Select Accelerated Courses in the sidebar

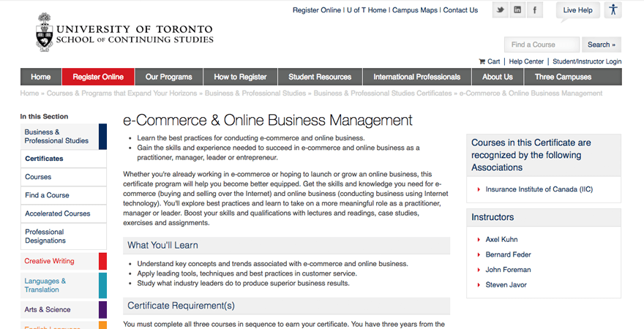pyautogui.click(x=57, y=213)
